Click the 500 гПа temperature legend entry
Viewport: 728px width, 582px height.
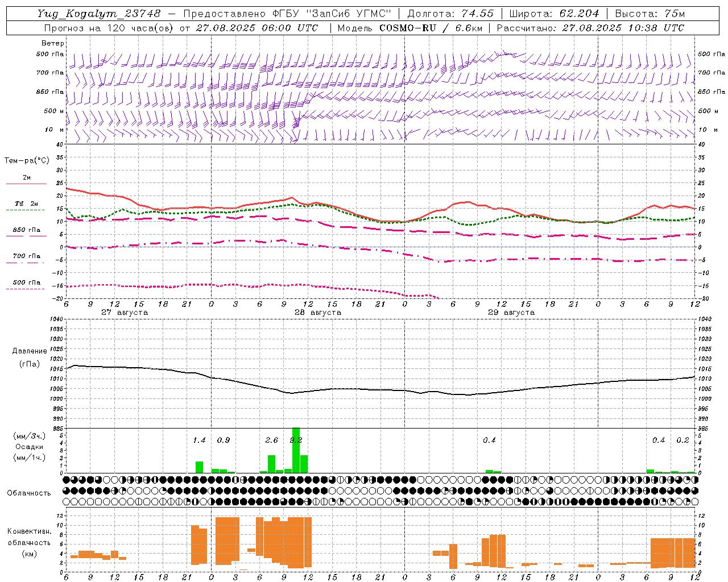tap(26, 282)
